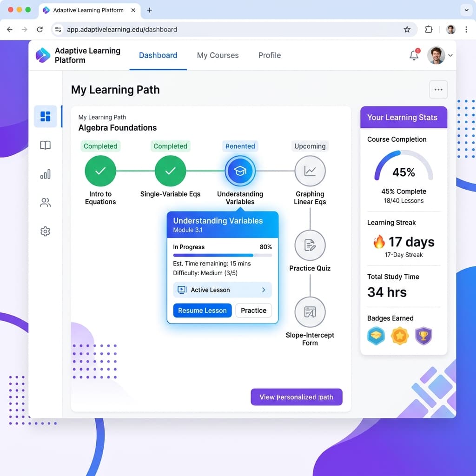Reload the browser page
Image resolution: width=476 pixels, height=476 pixels.
tap(40, 29)
